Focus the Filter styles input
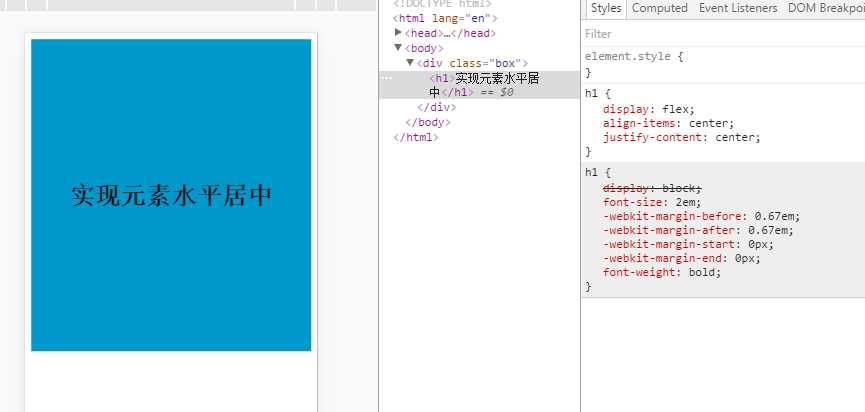The width and height of the screenshot is (865, 412). [x=723, y=34]
